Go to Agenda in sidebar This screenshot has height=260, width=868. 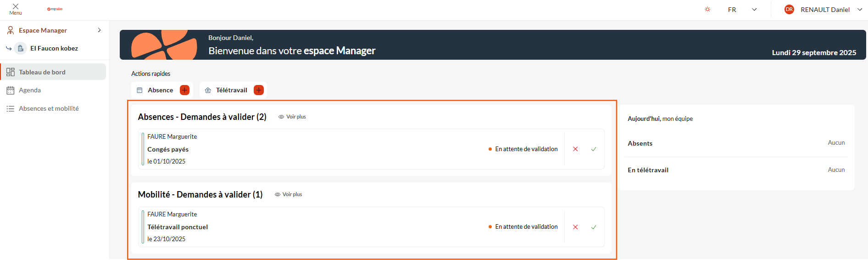(x=30, y=90)
